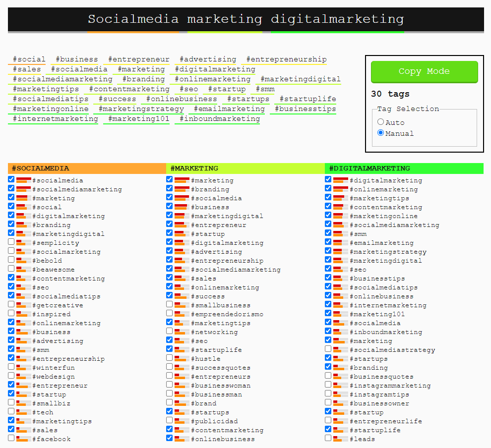Viewport: 491px width, 448px height.
Task: Check the #smallbusiness checkbox
Action: coord(170,304)
